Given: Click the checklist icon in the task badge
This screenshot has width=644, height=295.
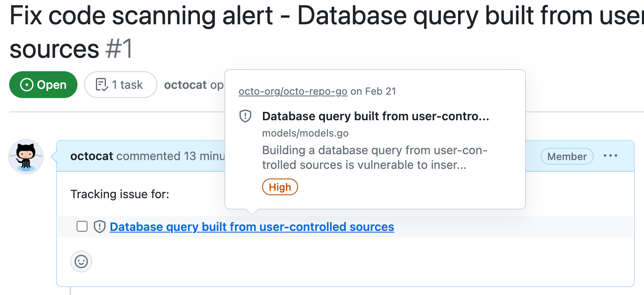Looking at the screenshot, I should pos(101,84).
